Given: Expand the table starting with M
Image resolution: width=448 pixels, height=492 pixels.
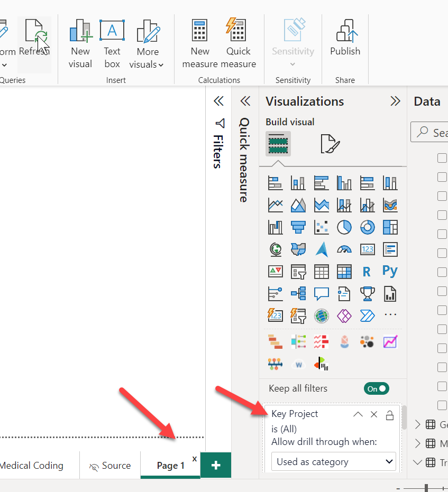Looking at the screenshot, I should (417, 443).
